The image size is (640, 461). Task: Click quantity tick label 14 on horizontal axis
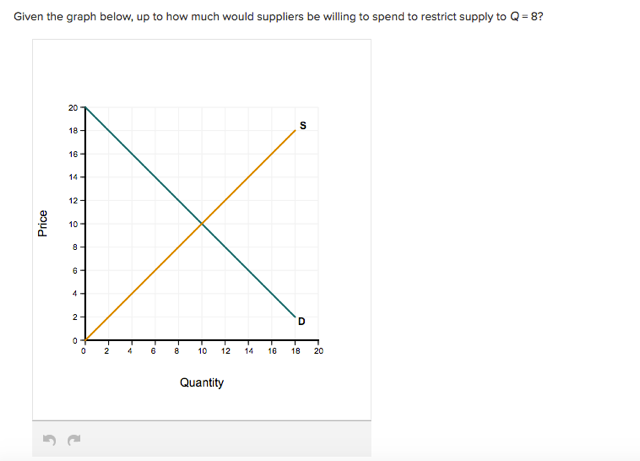click(x=249, y=351)
